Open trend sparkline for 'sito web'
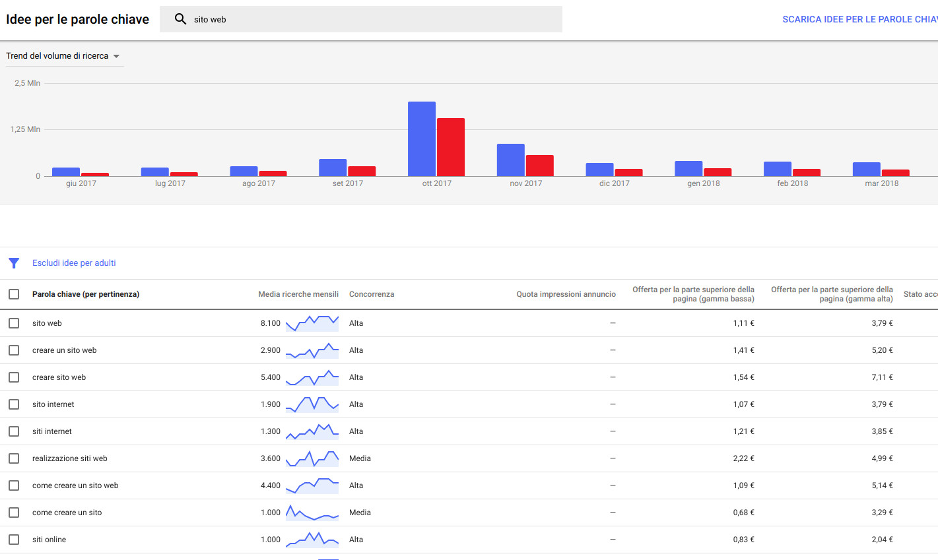This screenshot has height=560, width=938. (x=312, y=323)
